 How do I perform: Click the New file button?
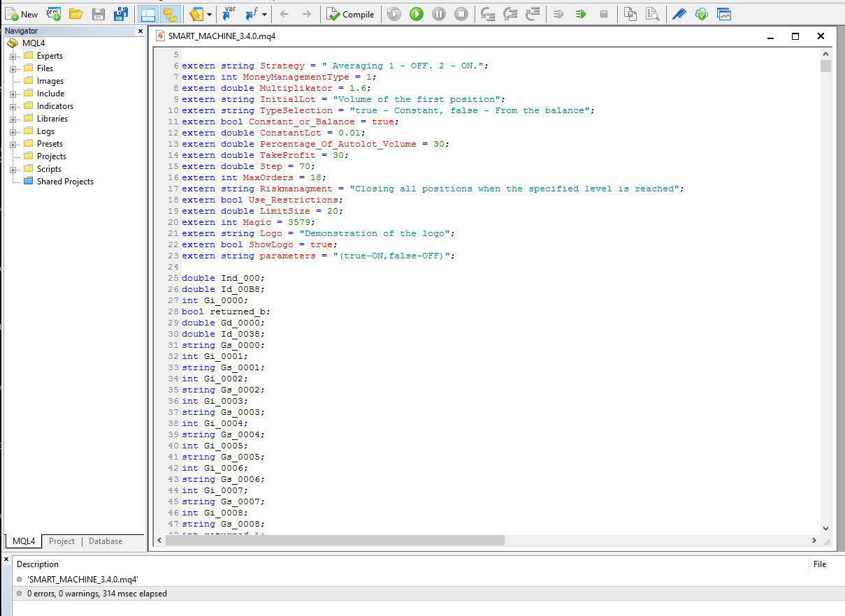(21, 14)
